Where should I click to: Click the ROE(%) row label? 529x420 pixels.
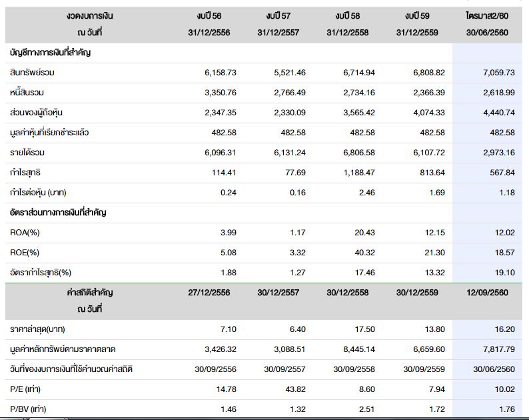[x=25, y=253]
